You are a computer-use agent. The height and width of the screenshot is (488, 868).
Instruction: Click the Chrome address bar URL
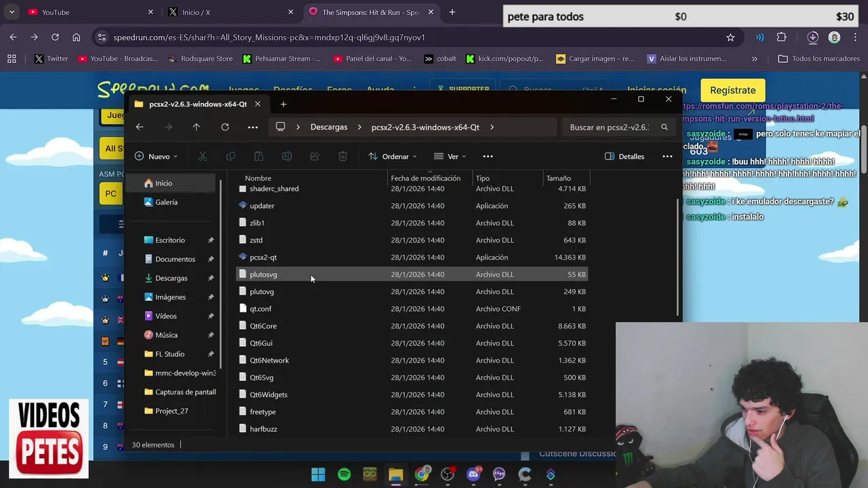[269, 37]
